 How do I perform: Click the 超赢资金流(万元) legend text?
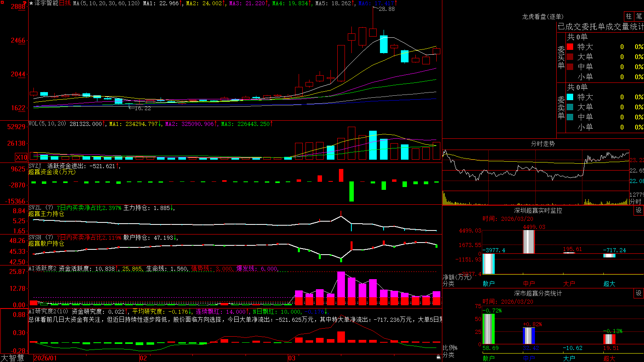(x=52, y=172)
